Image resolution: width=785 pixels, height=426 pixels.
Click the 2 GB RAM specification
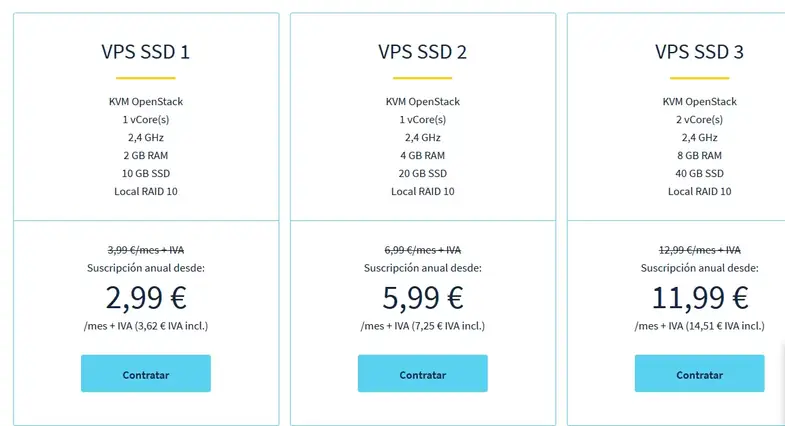click(146, 155)
